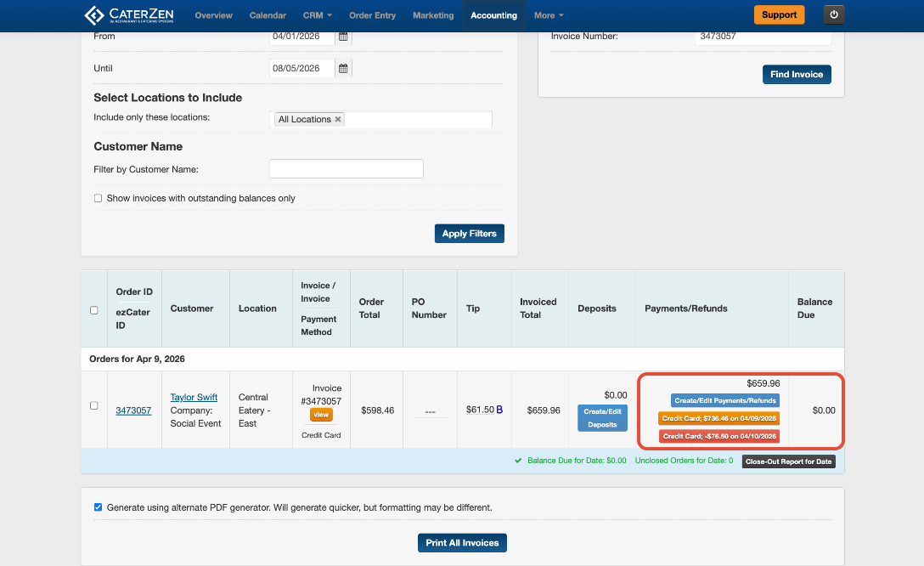Click Print All Invoices
Screen dimensions: 924x566
click(462, 542)
